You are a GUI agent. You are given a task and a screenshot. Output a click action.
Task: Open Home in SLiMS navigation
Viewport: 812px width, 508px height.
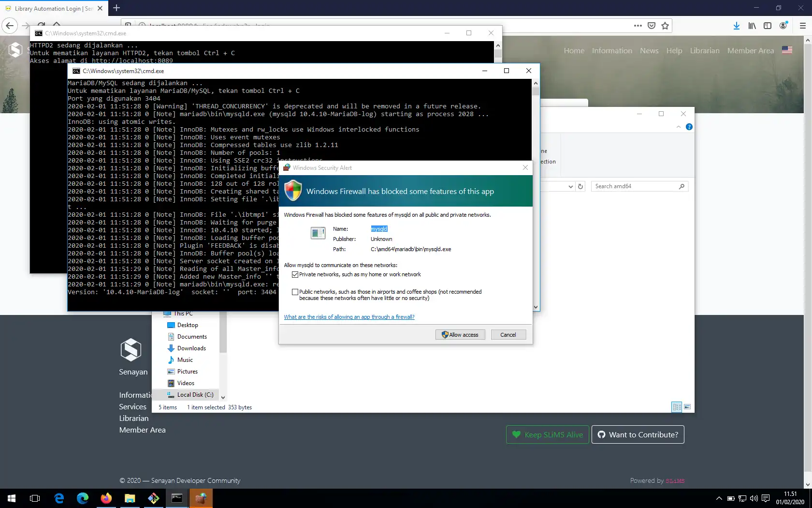point(574,50)
